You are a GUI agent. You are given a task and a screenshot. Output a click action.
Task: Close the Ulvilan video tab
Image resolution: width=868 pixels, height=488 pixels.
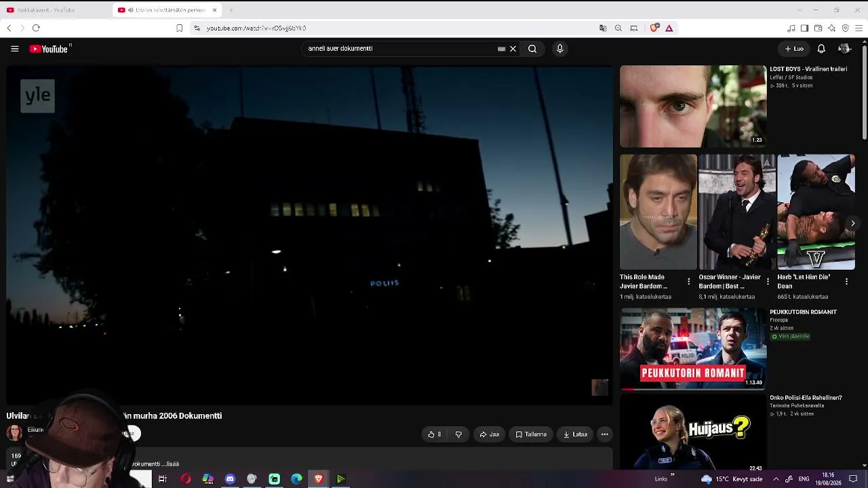(x=215, y=10)
